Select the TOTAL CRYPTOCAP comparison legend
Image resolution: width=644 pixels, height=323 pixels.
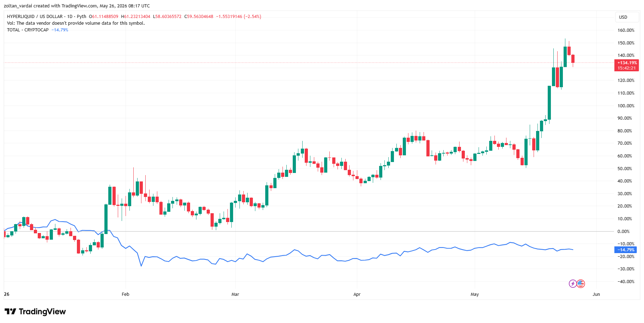pos(28,30)
